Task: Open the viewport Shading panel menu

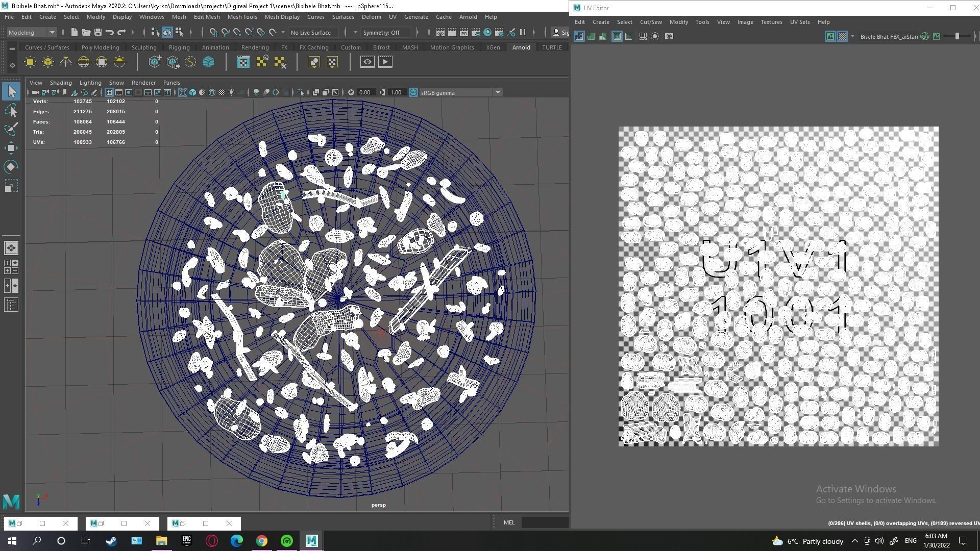Action: click(61, 83)
